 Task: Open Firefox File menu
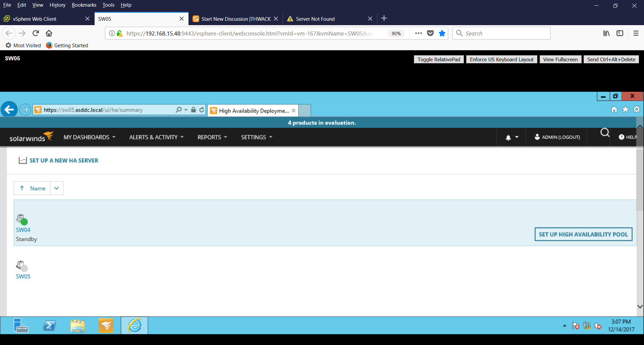click(7, 5)
